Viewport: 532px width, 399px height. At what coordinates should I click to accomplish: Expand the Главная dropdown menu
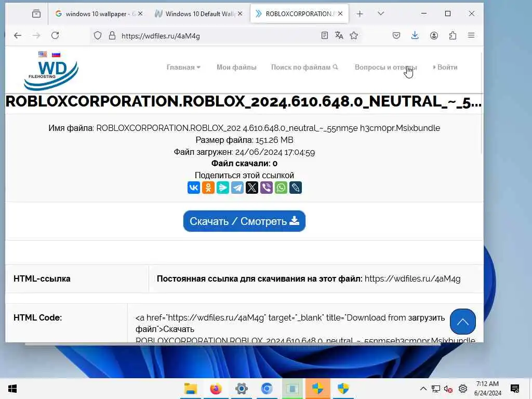coord(183,67)
